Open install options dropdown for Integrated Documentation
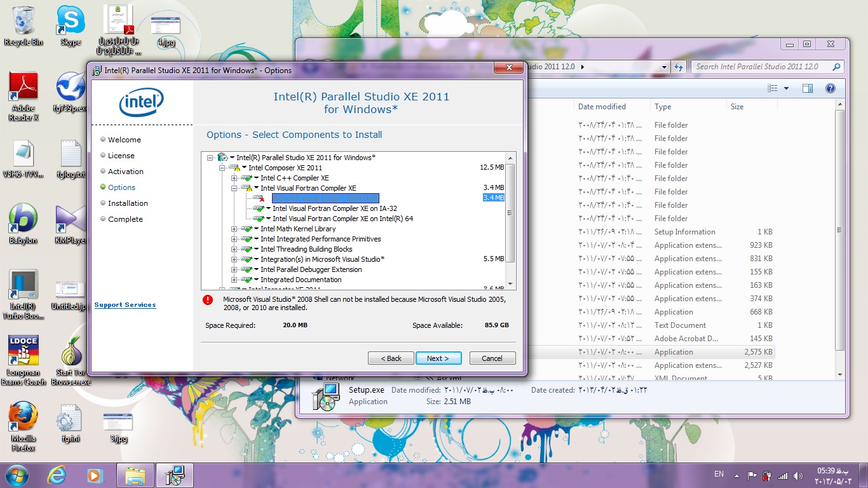The image size is (868, 488). point(256,280)
